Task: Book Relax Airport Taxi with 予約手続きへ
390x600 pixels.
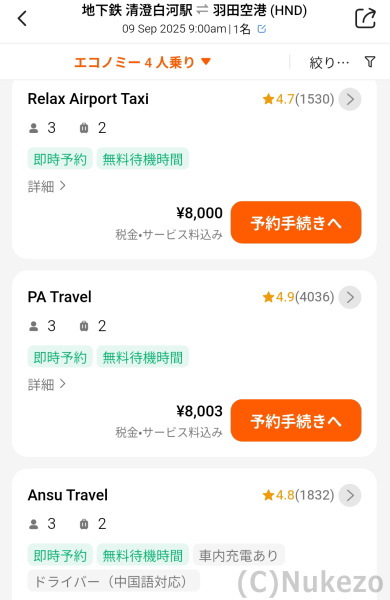Action: 296,222
